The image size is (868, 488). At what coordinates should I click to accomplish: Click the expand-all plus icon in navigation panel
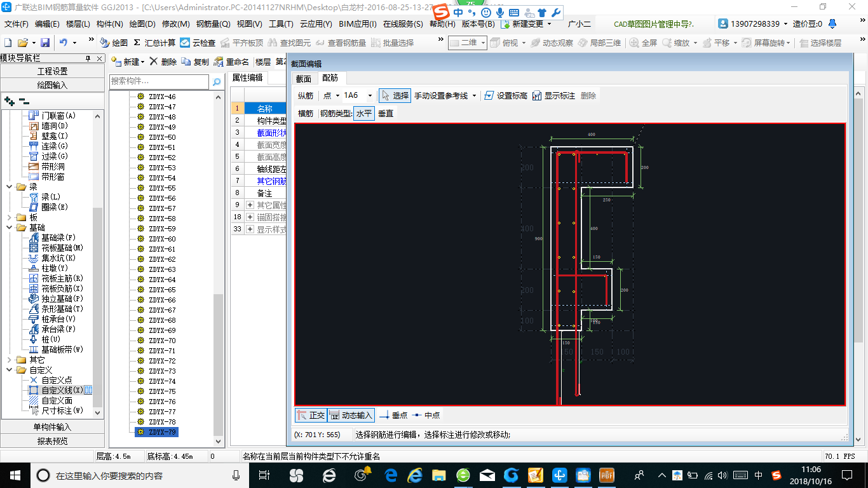pos(9,100)
